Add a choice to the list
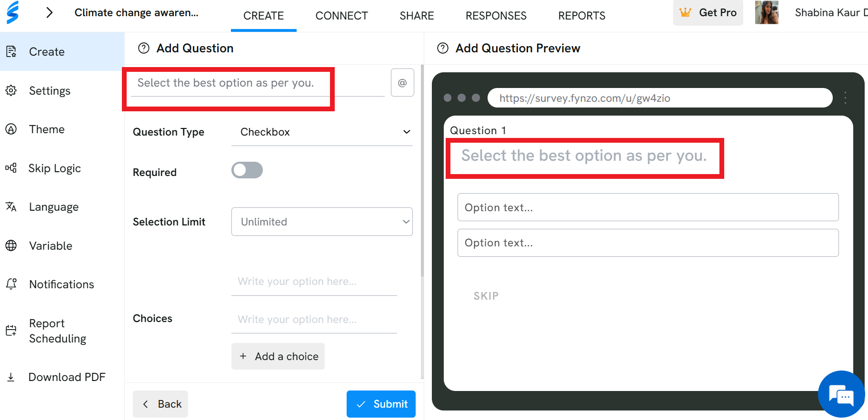 [278, 356]
